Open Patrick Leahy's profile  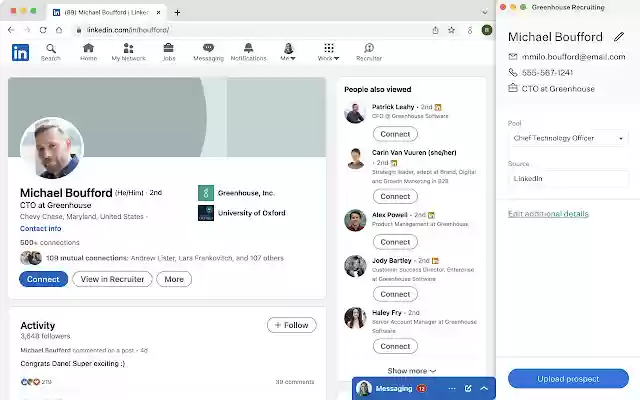coord(393,107)
